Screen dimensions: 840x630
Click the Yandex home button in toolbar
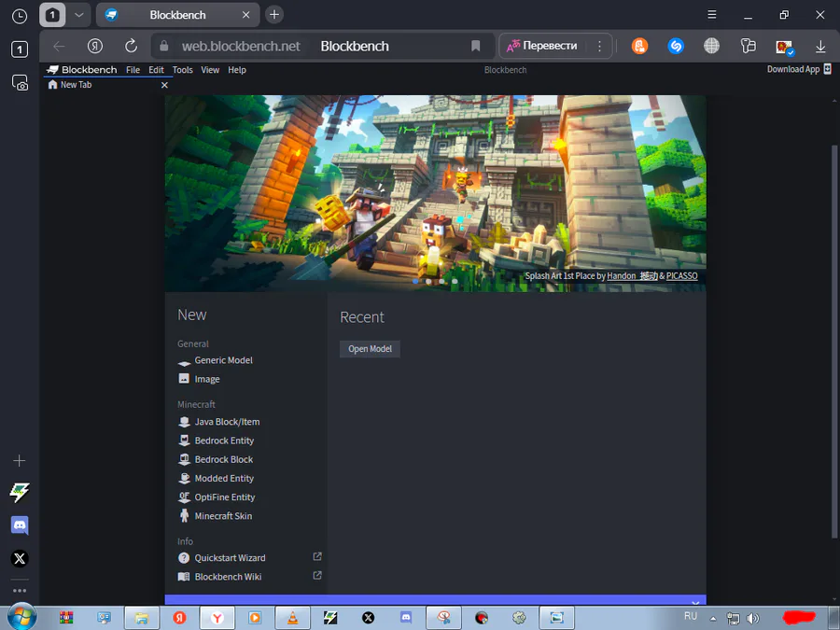coord(95,46)
